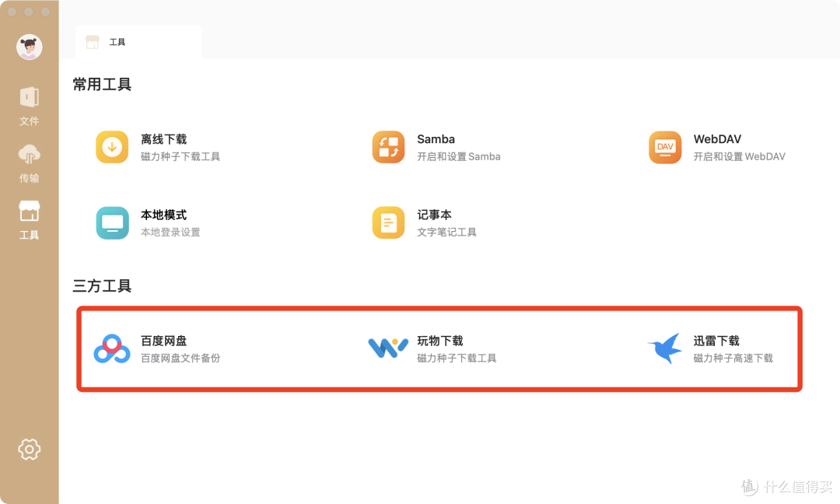Select the 工具 store icon in sidebar
The width and height of the screenshot is (840, 504).
30,211
